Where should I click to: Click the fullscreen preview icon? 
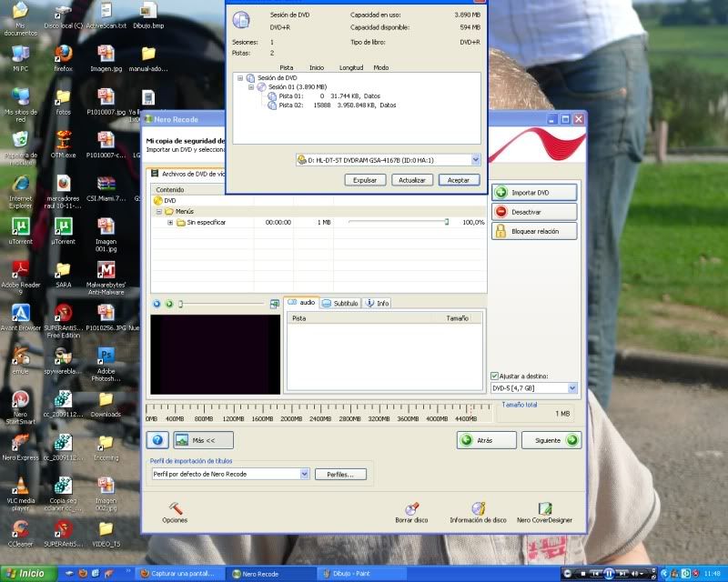[x=275, y=304]
